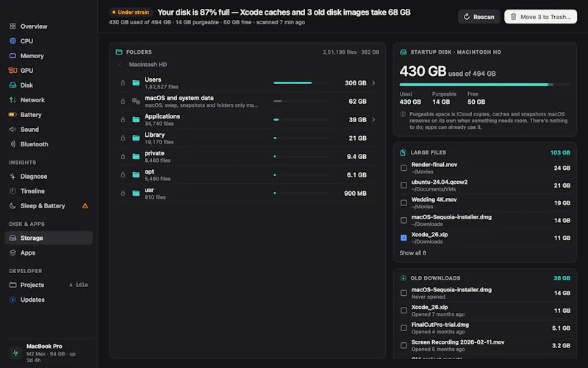Open Projects in Developer section
Viewport: 588px width, 368px height.
49,285
